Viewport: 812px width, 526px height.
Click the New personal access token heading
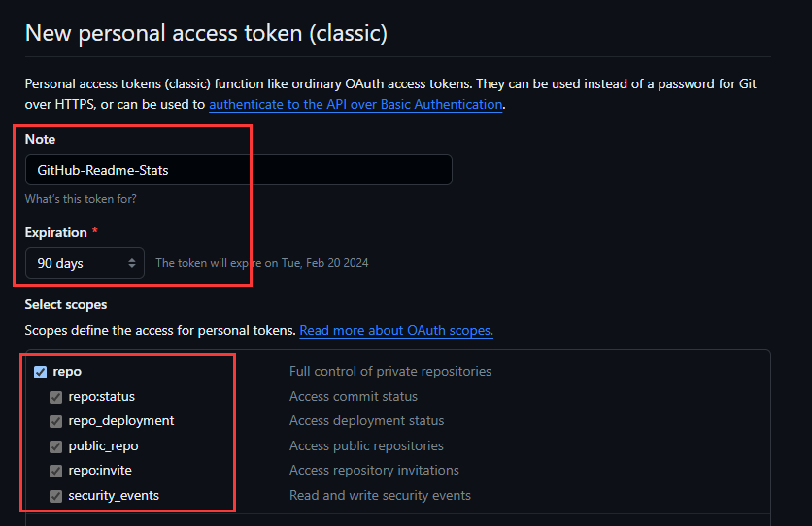(x=206, y=33)
